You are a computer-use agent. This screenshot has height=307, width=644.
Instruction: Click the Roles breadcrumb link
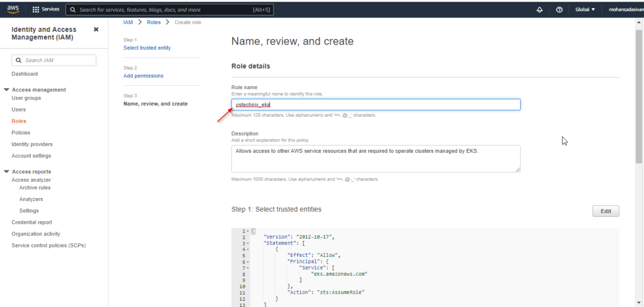154,22
